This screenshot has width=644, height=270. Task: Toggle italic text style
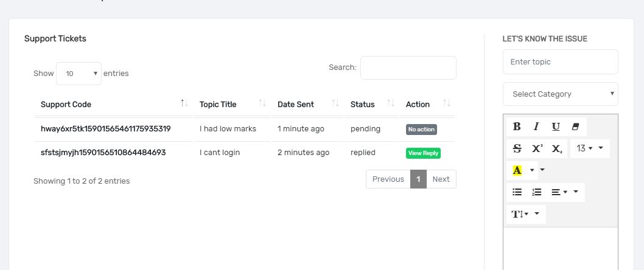coord(536,126)
